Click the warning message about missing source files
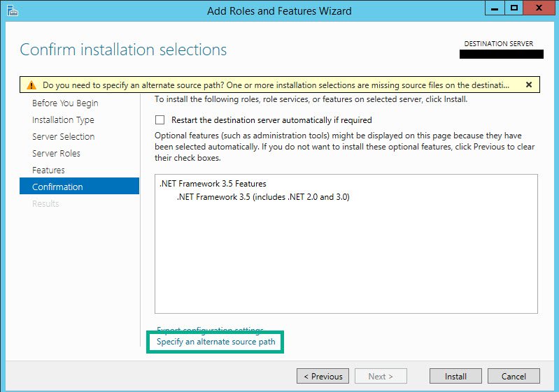 pyautogui.click(x=276, y=85)
